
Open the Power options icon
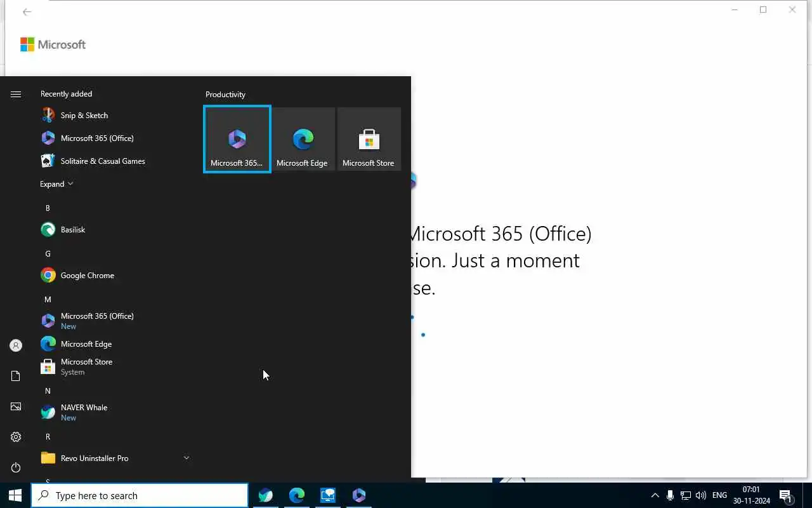tap(16, 467)
